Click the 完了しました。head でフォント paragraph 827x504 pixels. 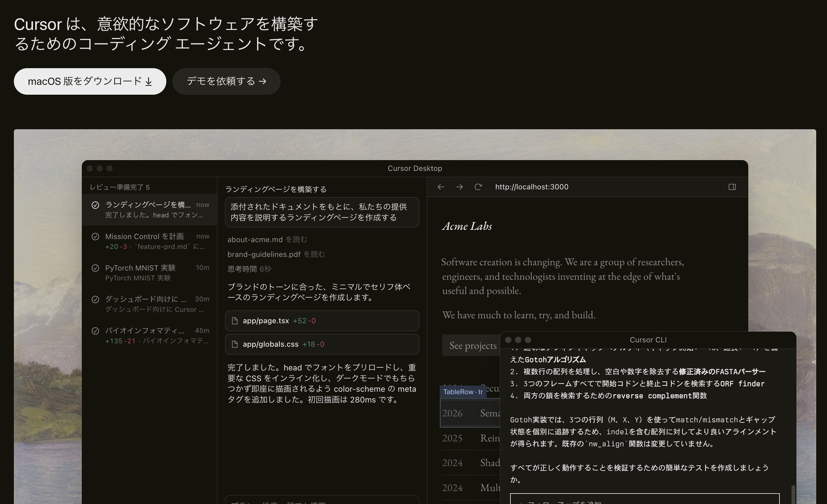point(322,384)
